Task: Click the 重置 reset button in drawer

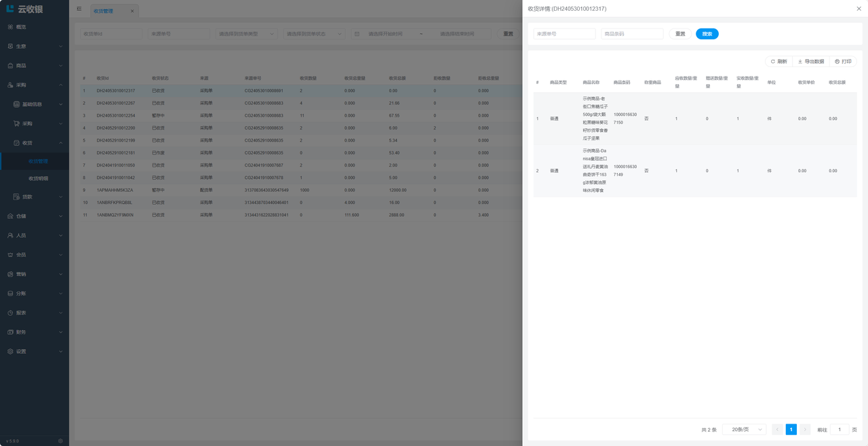Action: pos(679,34)
